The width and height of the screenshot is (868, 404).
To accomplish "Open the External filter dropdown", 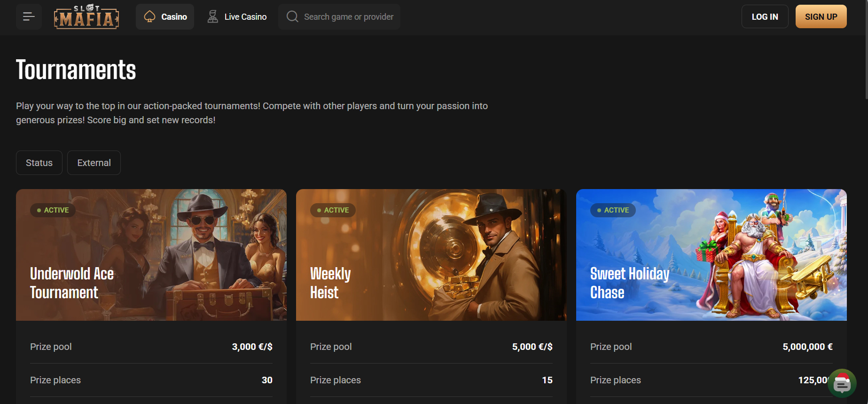I will pyautogui.click(x=94, y=163).
